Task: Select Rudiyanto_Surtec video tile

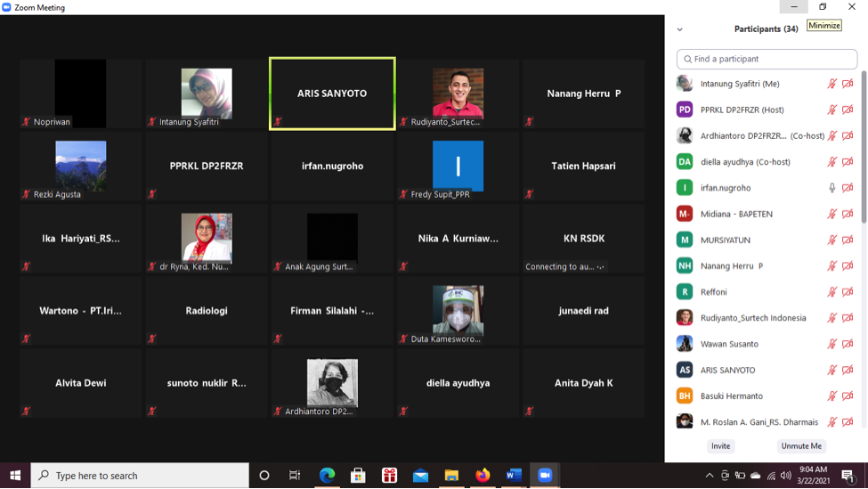Action: pyautogui.click(x=458, y=94)
